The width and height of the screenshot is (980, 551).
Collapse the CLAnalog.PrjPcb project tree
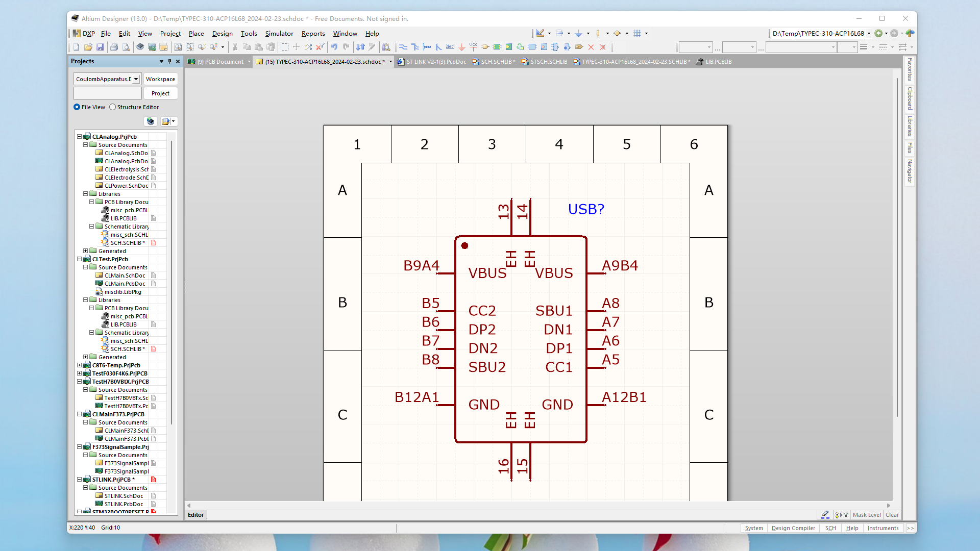tap(79, 137)
